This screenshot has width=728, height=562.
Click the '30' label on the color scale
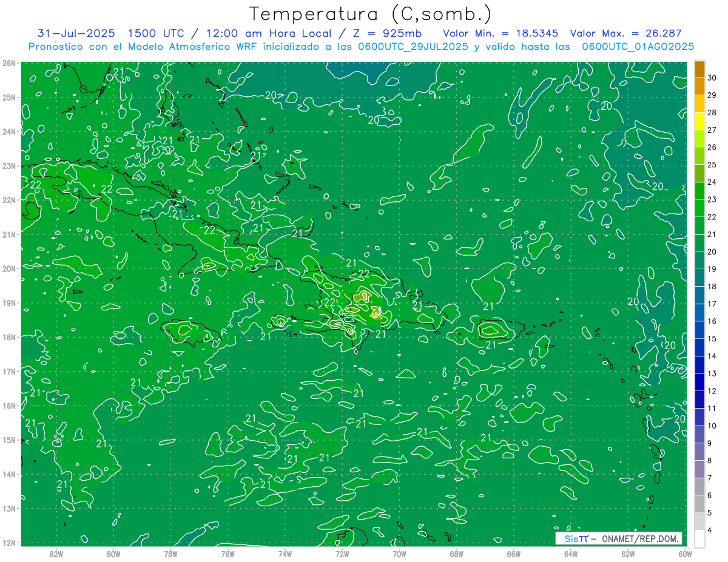click(x=712, y=78)
